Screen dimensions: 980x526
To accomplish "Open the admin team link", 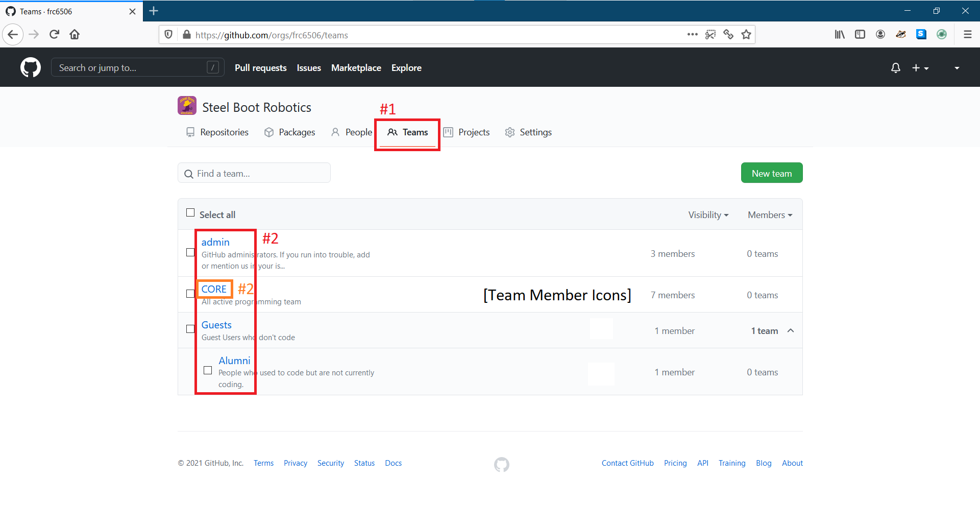I will coord(215,242).
